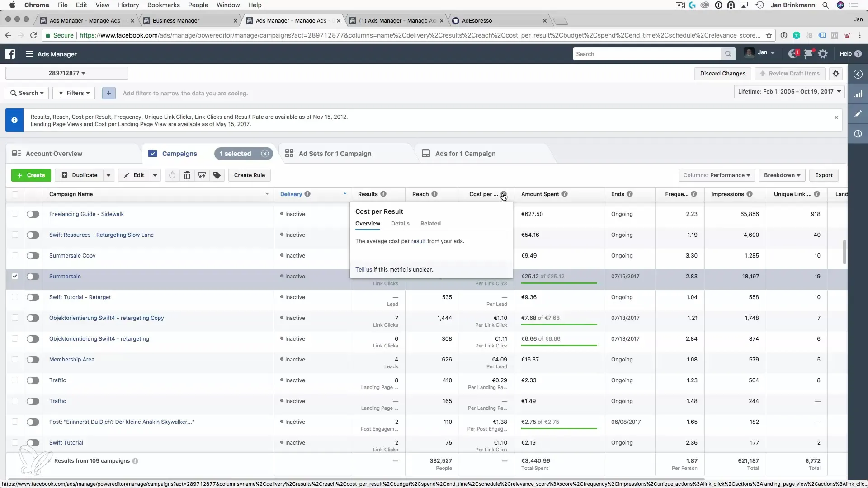Open the table settings gear icon
Image resolution: width=868 pixels, height=488 pixels.
click(x=836, y=74)
